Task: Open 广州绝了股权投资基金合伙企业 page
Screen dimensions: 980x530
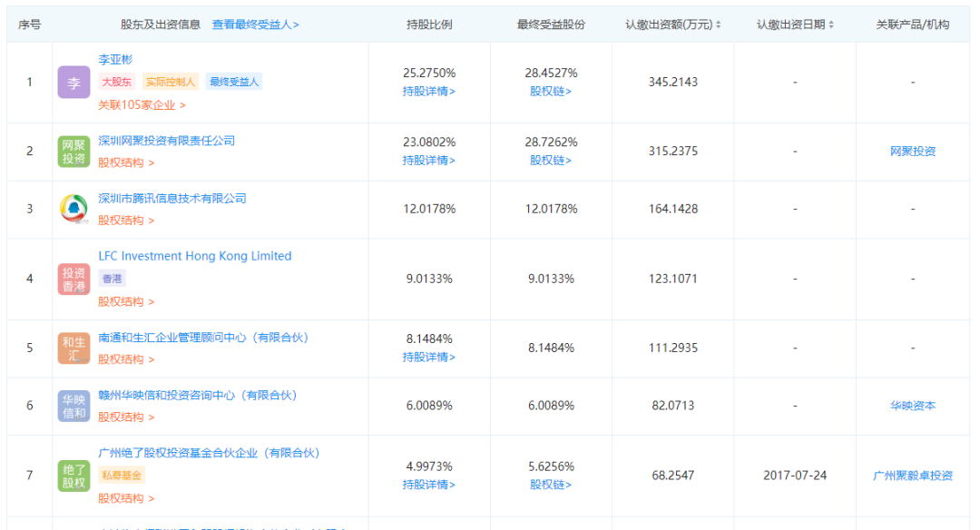Action: coord(210,453)
